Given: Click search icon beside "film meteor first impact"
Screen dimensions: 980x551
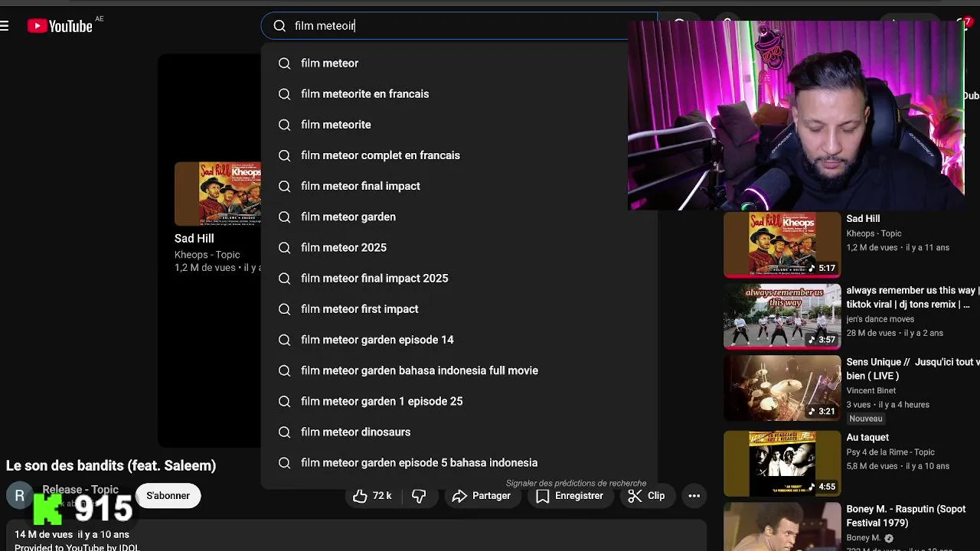Looking at the screenshot, I should pos(284,309).
